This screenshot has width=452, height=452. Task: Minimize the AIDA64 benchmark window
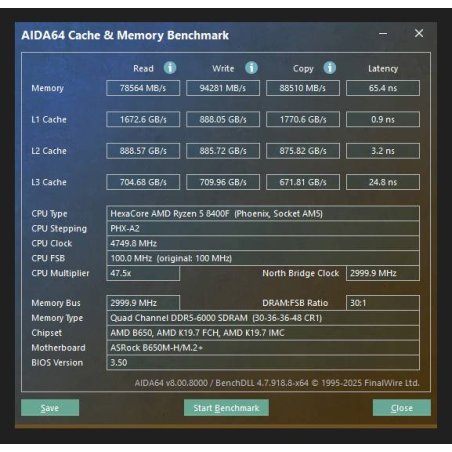tap(383, 33)
